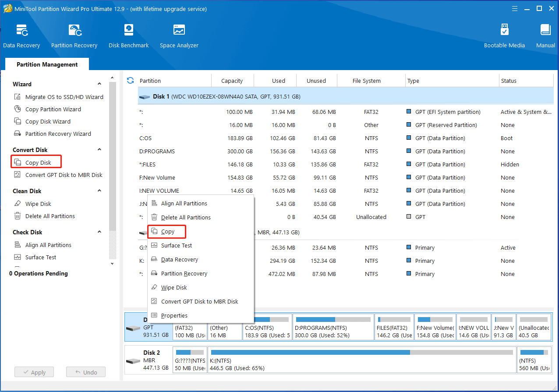
Task: Select the K:(NTFS) partition bar on Disk 2
Action: pos(361,360)
